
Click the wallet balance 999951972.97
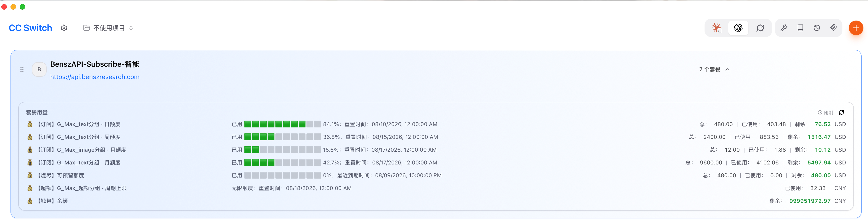(x=810, y=201)
